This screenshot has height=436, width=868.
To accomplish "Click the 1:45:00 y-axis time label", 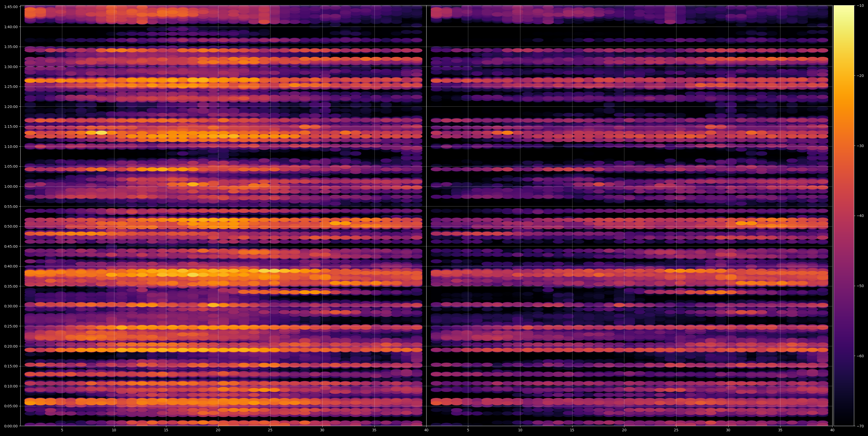I will click(x=11, y=7).
